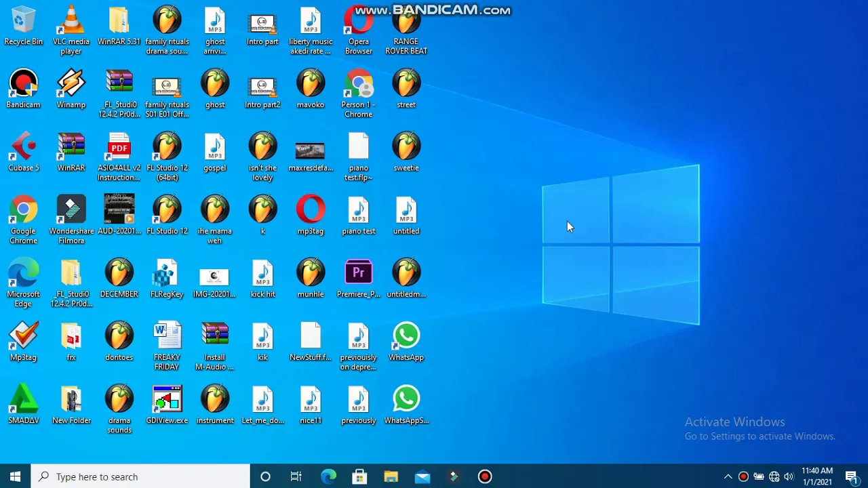
Task: Select the Bandicam desktop shortcut
Action: pos(23,89)
